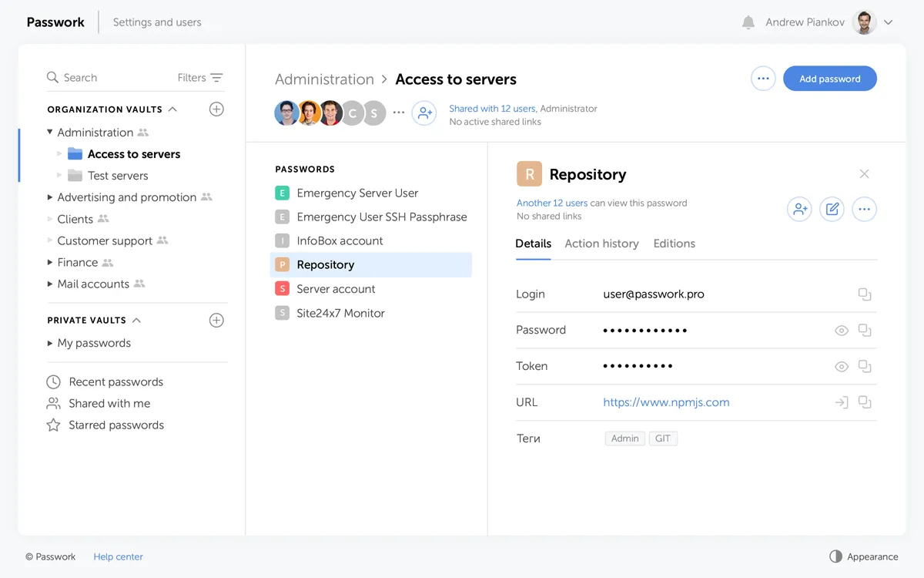The width and height of the screenshot is (924, 578).
Task: Copy the Token value
Action: tap(865, 366)
